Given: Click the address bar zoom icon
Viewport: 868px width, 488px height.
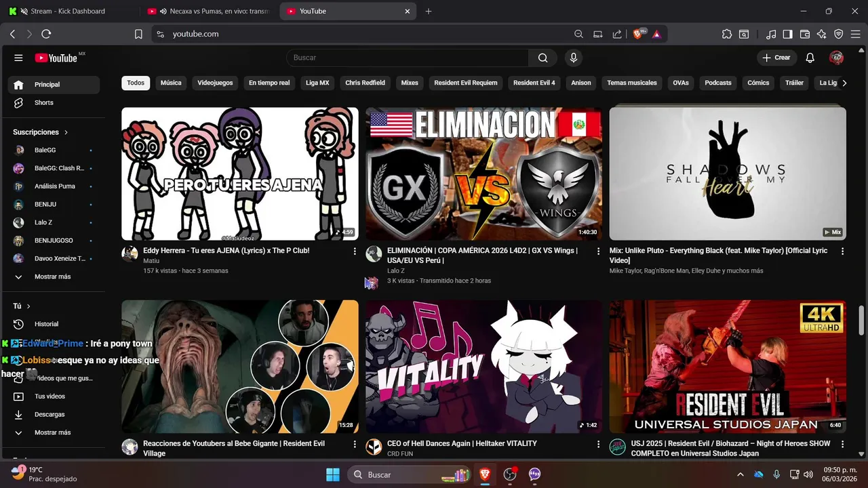Looking at the screenshot, I should (x=578, y=34).
